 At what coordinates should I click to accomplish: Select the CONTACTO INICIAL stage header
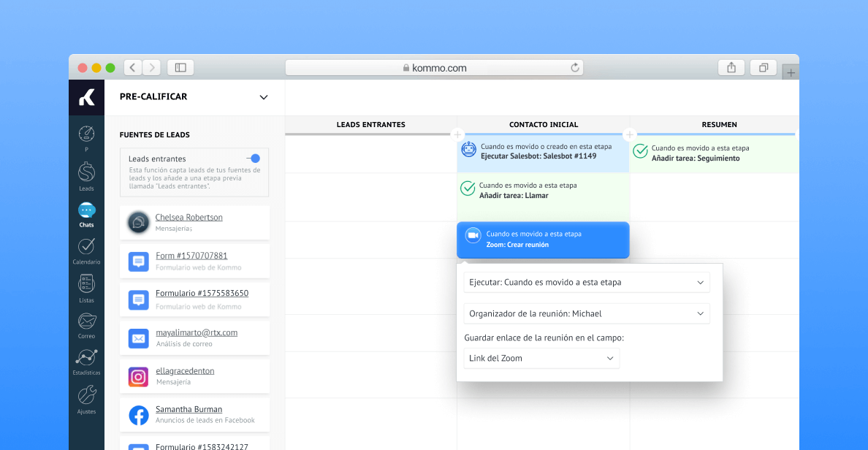[x=543, y=125]
